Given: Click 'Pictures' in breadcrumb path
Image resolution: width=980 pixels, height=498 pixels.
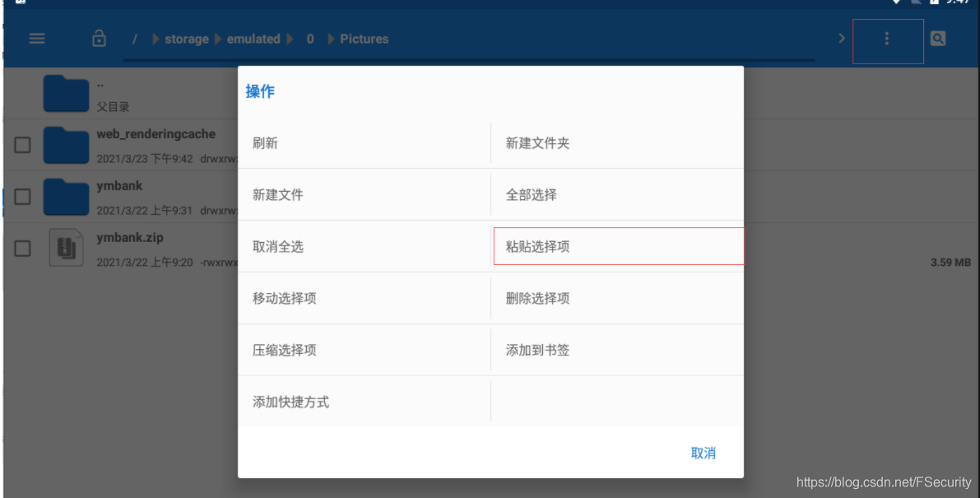Looking at the screenshot, I should point(365,39).
